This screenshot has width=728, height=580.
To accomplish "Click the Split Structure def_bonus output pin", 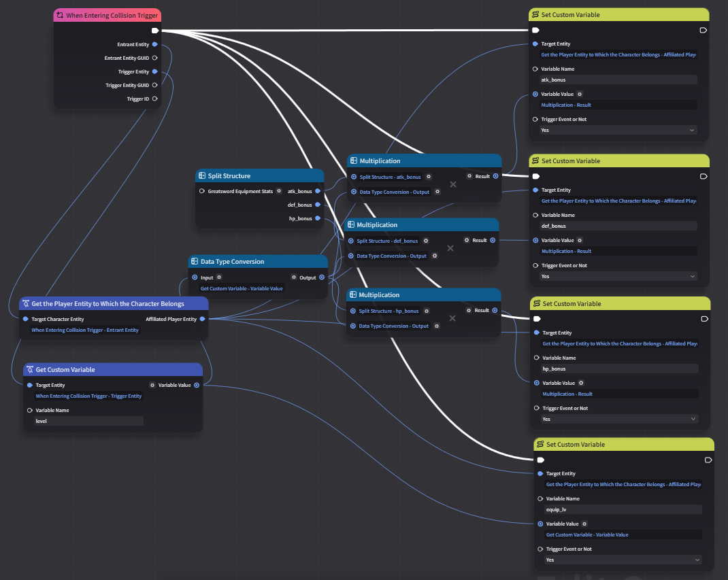I will (318, 204).
